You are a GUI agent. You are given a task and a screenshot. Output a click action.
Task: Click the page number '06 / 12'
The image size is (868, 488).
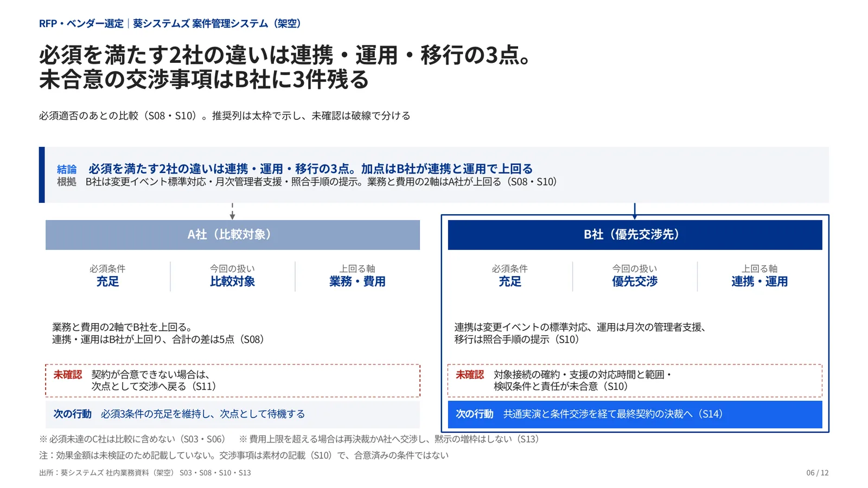click(818, 473)
